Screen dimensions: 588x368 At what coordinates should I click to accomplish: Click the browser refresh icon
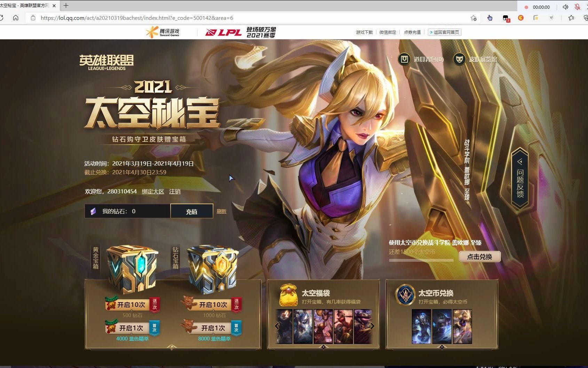pyautogui.click(x=1, y=18)
